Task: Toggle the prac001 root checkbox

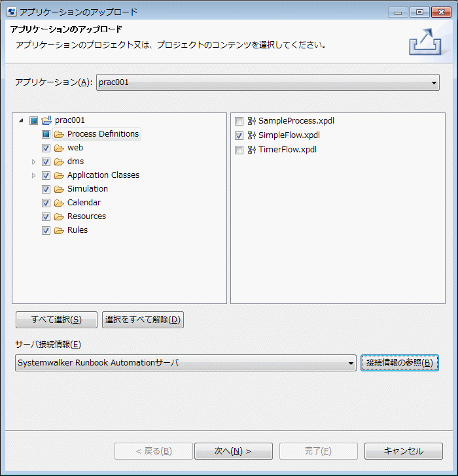Action: pyautogui.click(x=33, y=120)
